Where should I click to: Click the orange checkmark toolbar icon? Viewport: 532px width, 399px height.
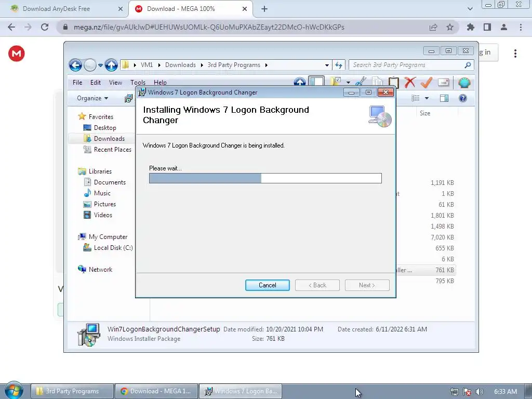(x=427, y=82)
